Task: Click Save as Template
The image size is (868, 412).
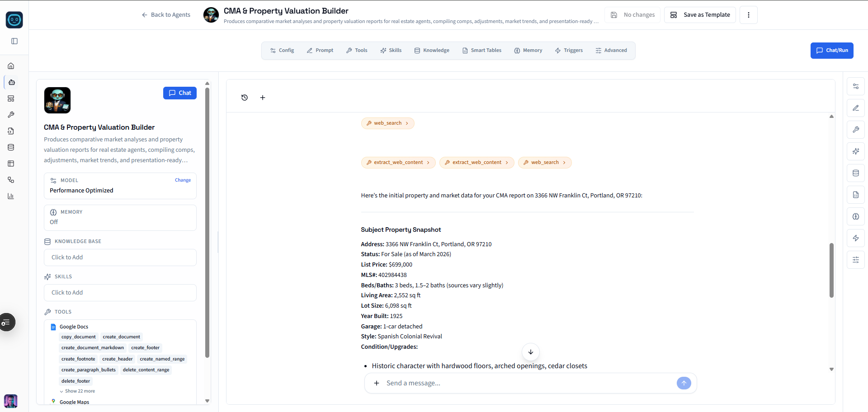Action: point(700,14)
